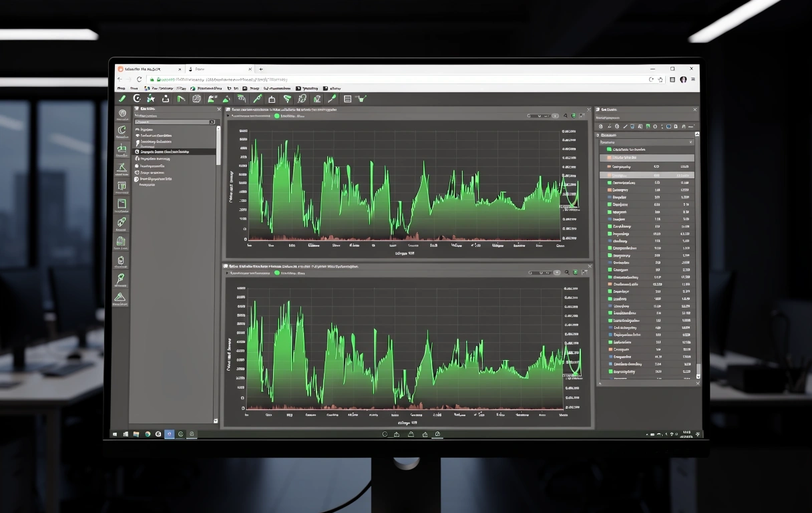
Task: Reload the page with browser refresh button
Action: [x=140, y=79]
